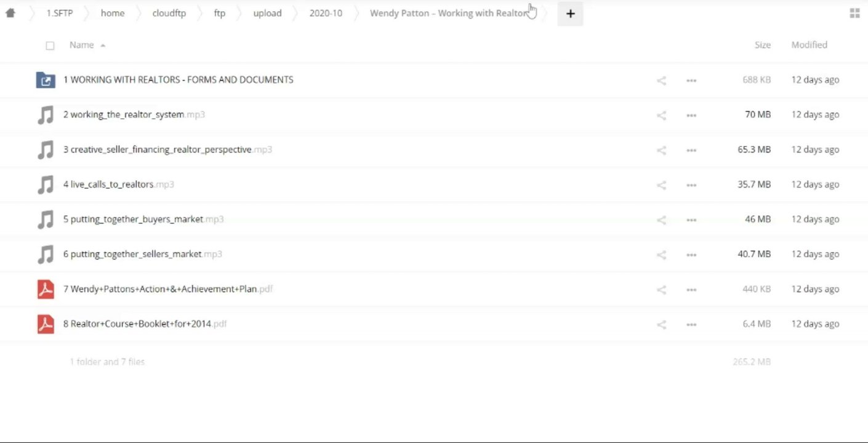868x443 pixels.
Task: Share creative_seller_financing_realtor_perspective.mp3
Action: tap(661, 150)
